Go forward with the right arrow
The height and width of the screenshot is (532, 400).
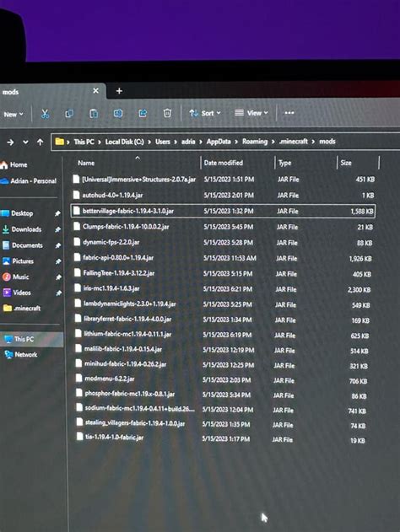(x=10, y=142)
